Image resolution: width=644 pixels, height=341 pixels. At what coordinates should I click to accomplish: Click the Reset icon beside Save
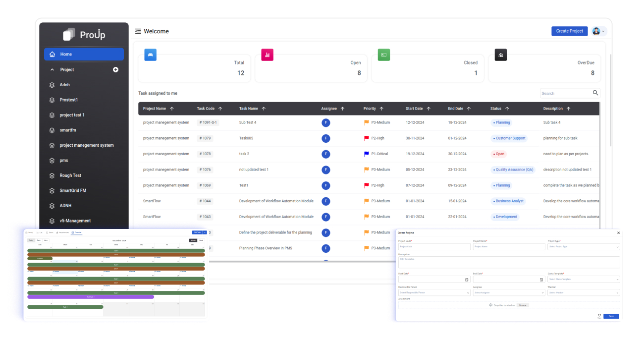pos(599,316)
